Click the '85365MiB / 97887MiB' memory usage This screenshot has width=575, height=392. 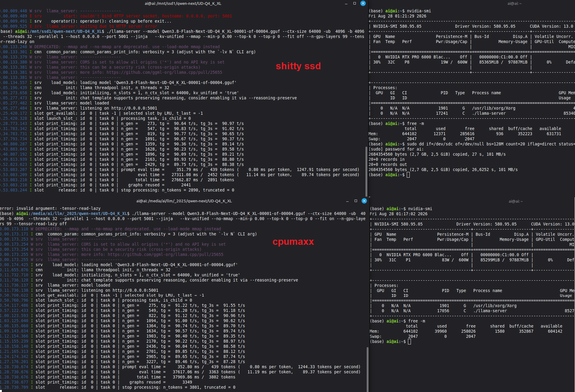click(x=503, y=62)
